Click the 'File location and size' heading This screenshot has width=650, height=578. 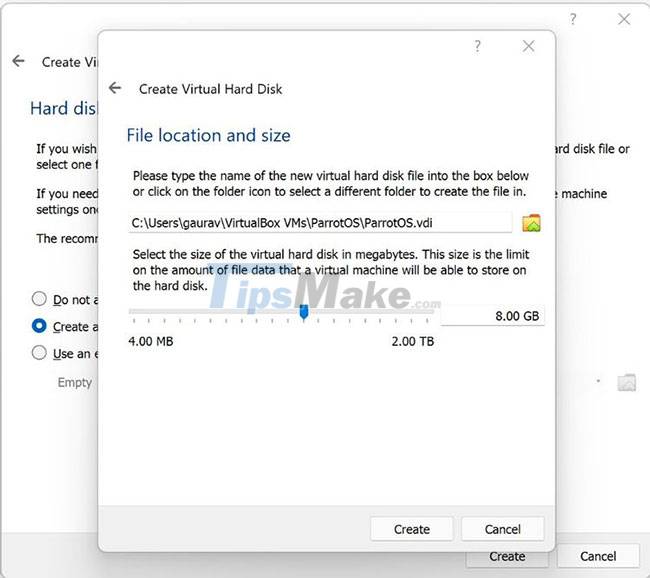tap(209, 135)
